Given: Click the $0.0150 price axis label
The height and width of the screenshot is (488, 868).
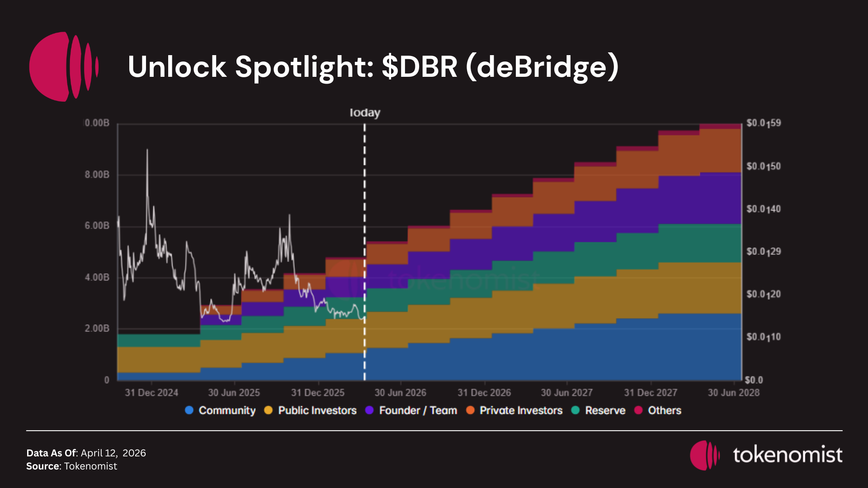Looking at the screenshot, I should [763, 166].
